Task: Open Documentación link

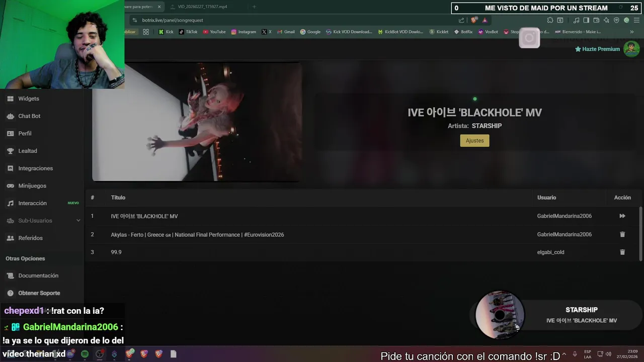Action: pyautogui.click(x=38, y=276)
